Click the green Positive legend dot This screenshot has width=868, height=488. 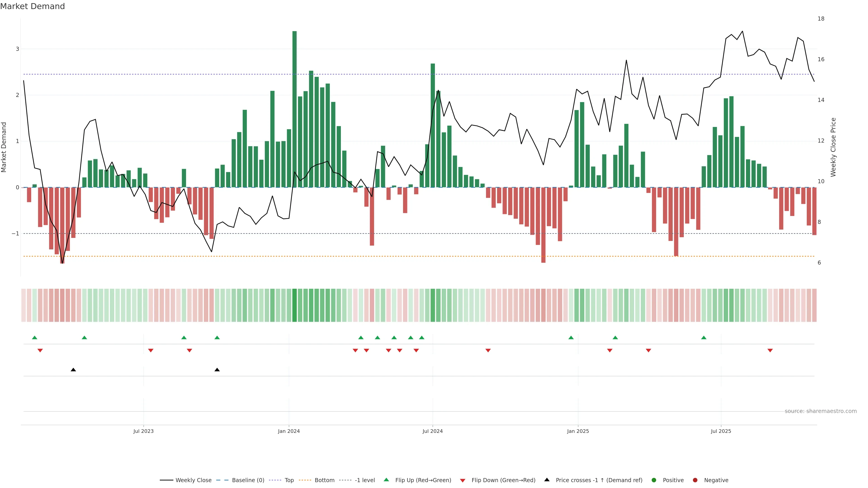click(654, 480)
